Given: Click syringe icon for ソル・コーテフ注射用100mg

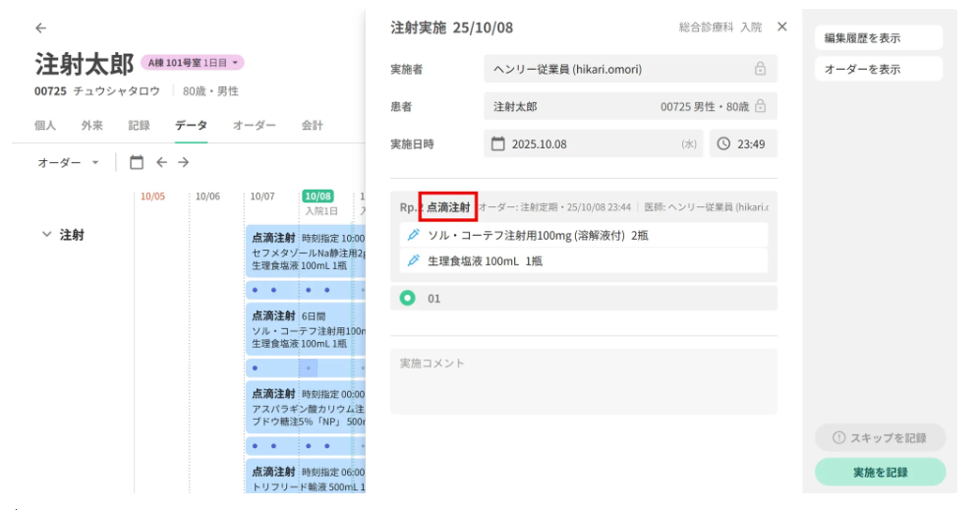Looking at the screenshot, I should click(414, 235).
